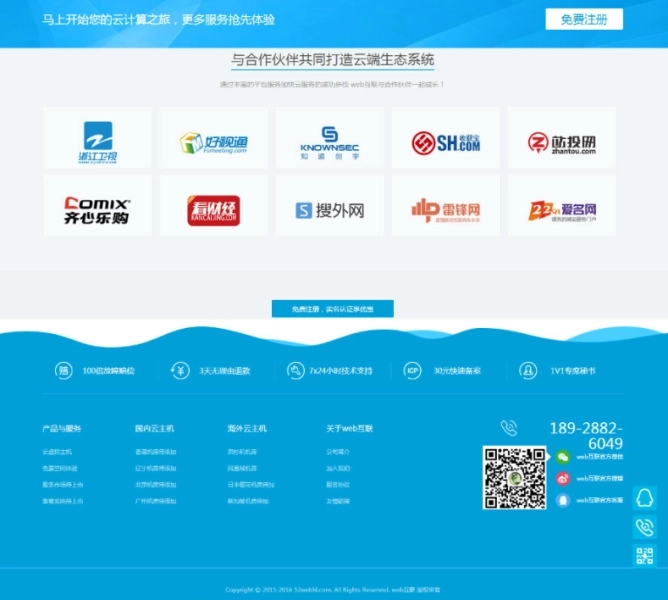Screen dimensions: 668x600
Task: Open the 日本樱花机房待添加 footer link
Action: click(x=251, y=485)
